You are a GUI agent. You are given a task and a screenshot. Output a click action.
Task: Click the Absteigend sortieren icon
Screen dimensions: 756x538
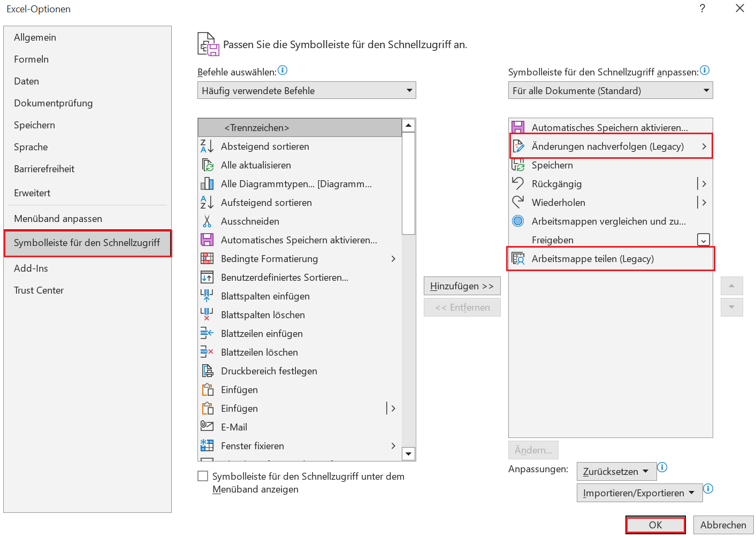207,146
